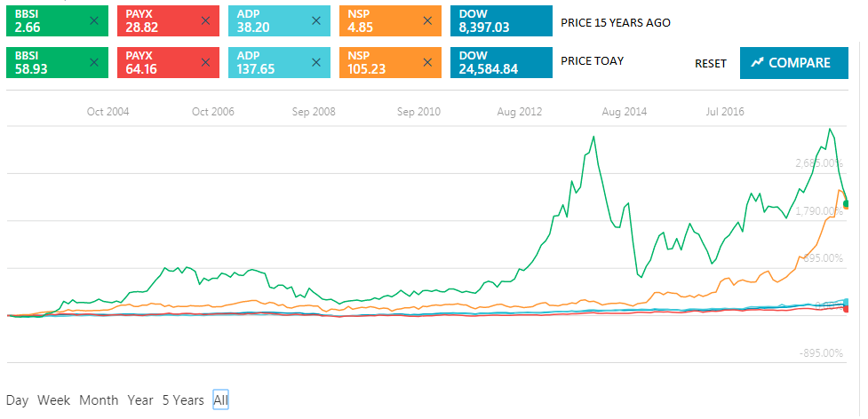Click the green endpoint marker on chart

tap(846, 204)
